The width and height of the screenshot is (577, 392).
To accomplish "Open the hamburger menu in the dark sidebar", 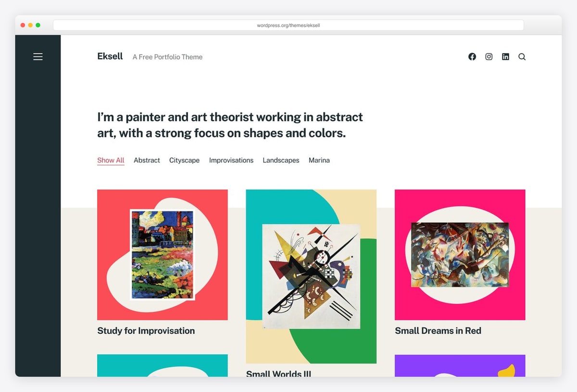I will coord(38,57).
